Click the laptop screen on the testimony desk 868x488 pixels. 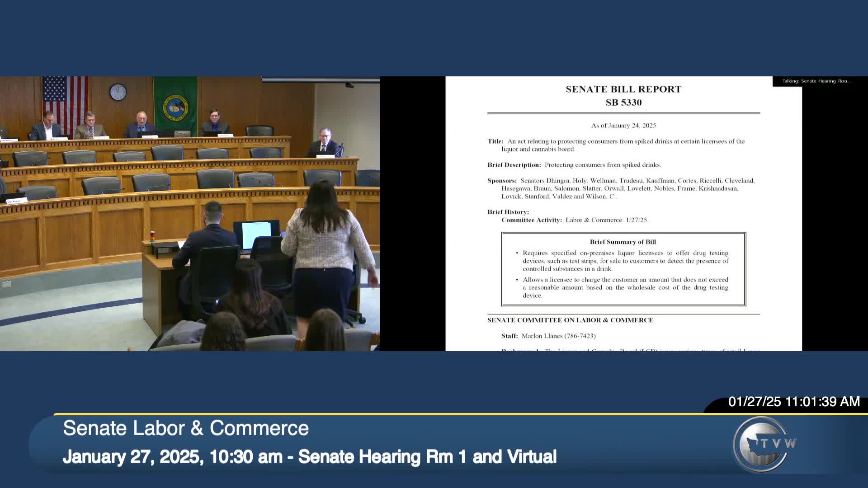[x=256, y=235]
